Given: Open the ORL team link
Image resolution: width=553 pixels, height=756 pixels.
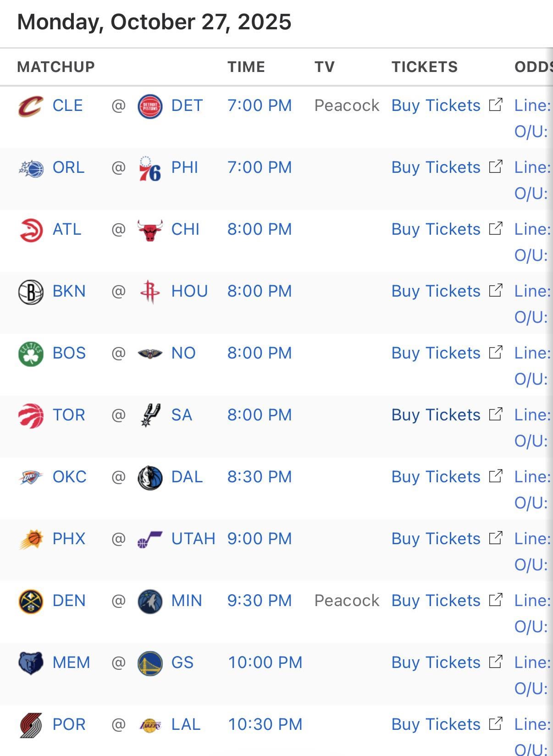Looking at the screenshot, I should pyautogui.click(x=68, y=167).
